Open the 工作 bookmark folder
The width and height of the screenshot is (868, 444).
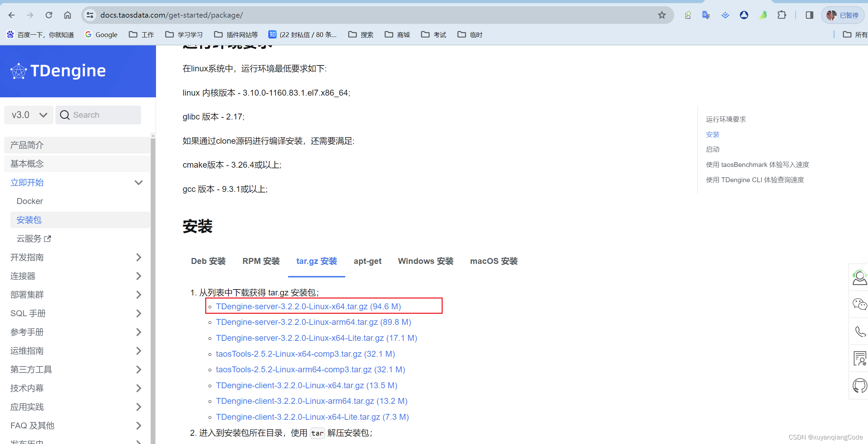[141, 35]
